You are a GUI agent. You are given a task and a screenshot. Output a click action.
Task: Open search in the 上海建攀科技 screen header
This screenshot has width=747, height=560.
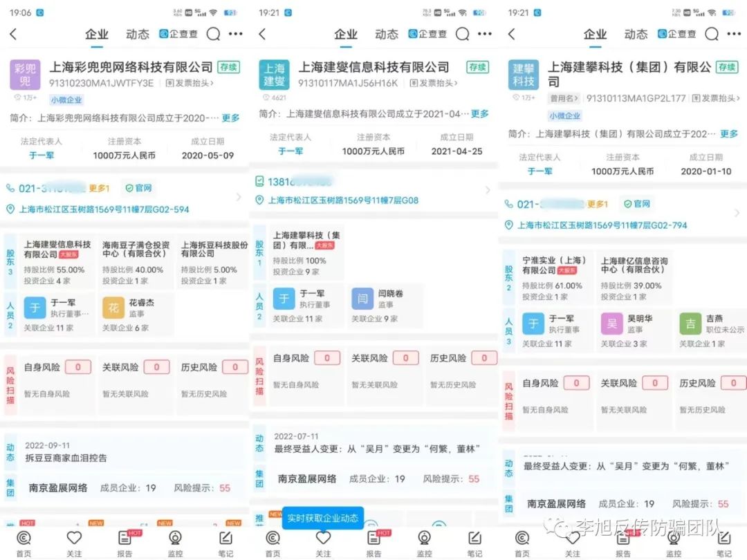[712, 34]
